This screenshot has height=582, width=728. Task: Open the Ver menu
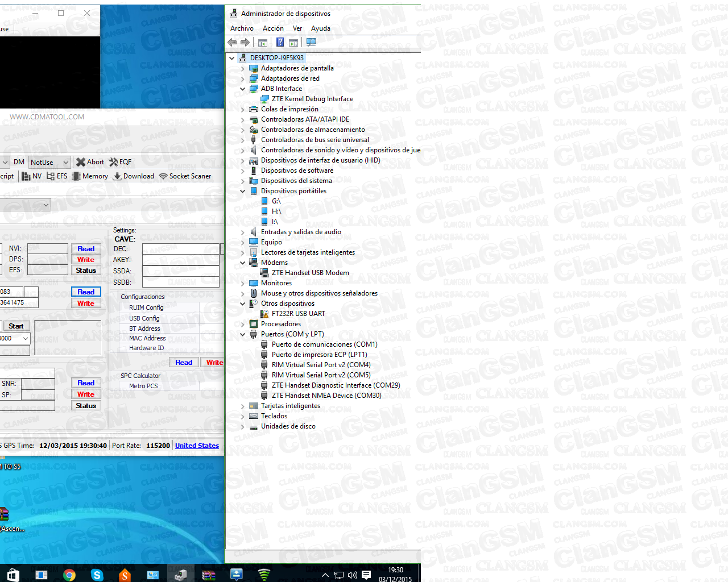coord(297,28)
